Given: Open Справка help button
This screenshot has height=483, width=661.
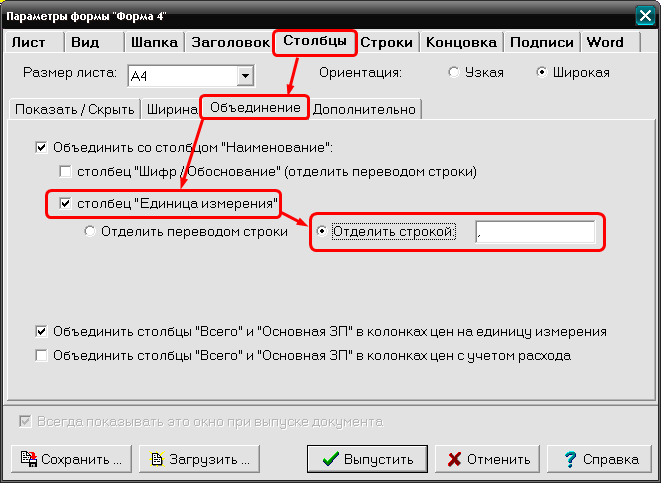Looking at the screenshot, I should point(599,459).
